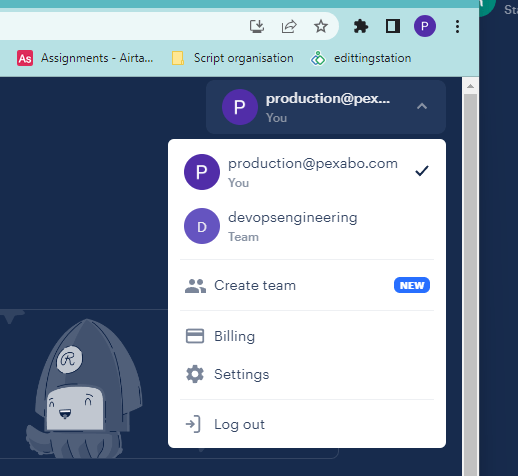Open Billing from the account menu
This screenshot has height=476, width=518.
point(307,336)
